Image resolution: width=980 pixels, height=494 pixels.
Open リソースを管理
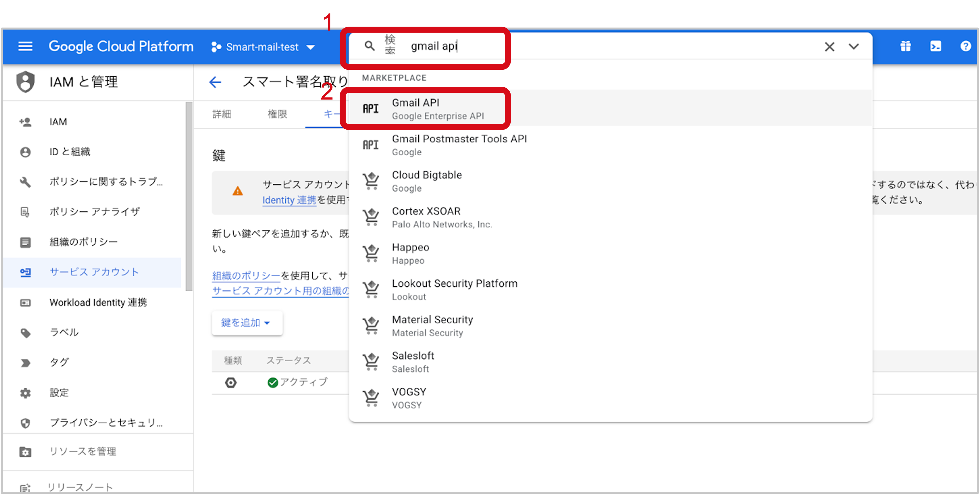[98, 452]
